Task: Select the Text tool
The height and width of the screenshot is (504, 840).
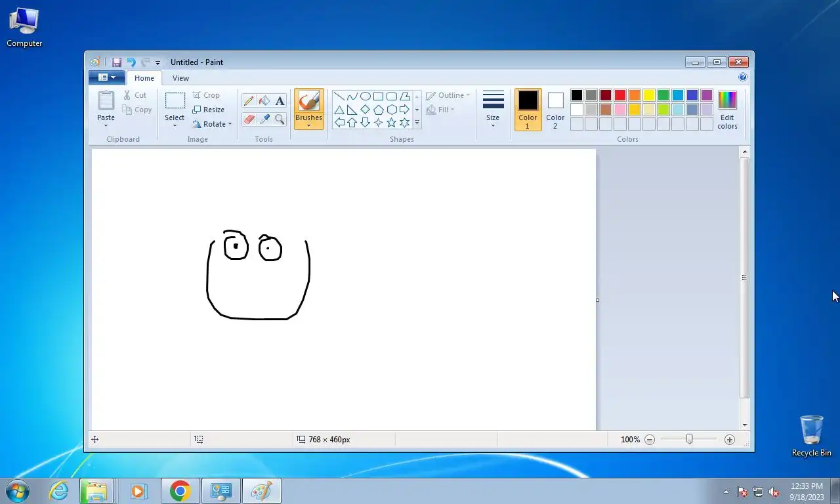Action: point(280,101)
